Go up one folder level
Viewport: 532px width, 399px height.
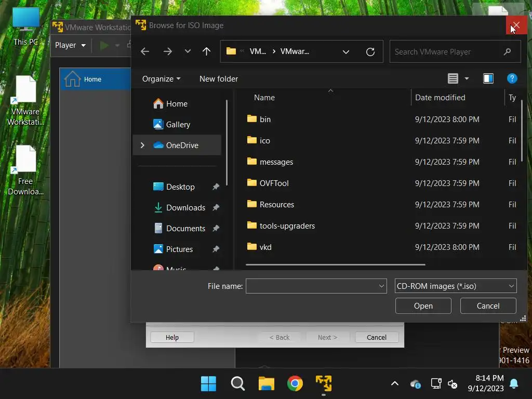coord(206,51)
